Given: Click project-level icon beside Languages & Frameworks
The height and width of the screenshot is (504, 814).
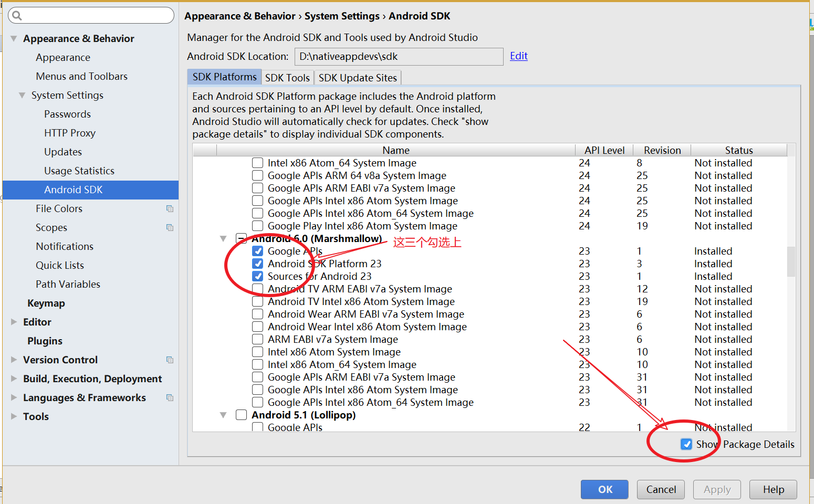Looking at the screenshot, I should 170,398.
